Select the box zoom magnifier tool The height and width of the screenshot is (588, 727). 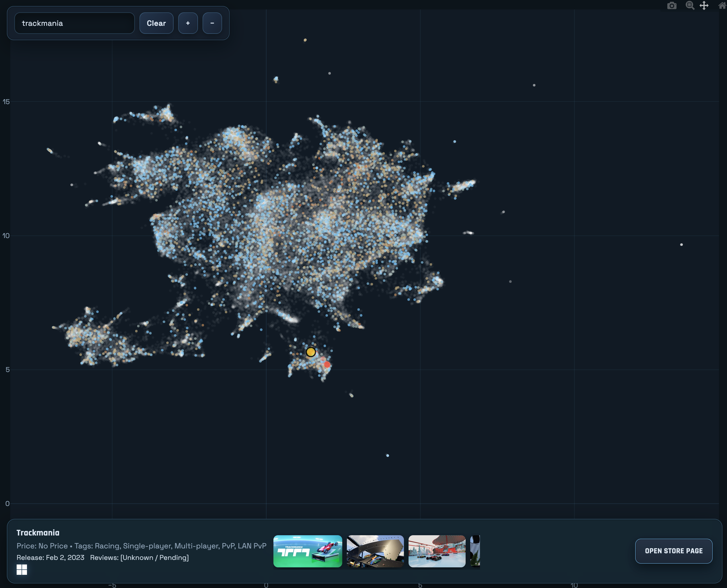689,5
